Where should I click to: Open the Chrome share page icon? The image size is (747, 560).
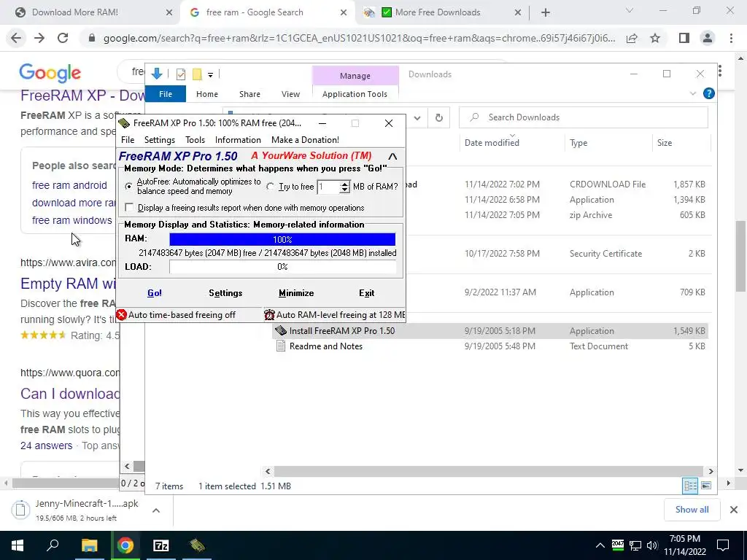632,38
